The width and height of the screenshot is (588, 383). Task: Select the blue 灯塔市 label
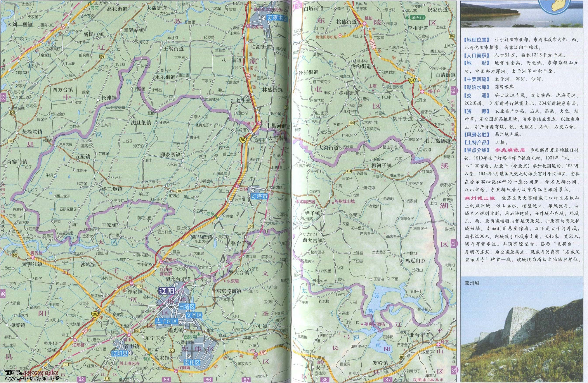coord(259,196)
